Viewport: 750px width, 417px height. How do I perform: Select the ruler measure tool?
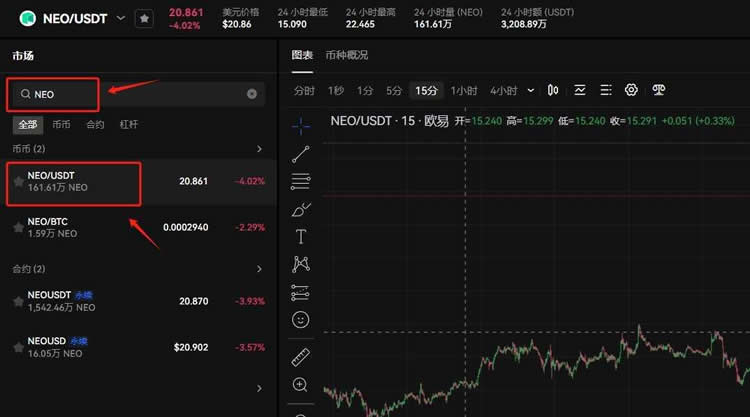pyautogui.click(x=300, y=357)
